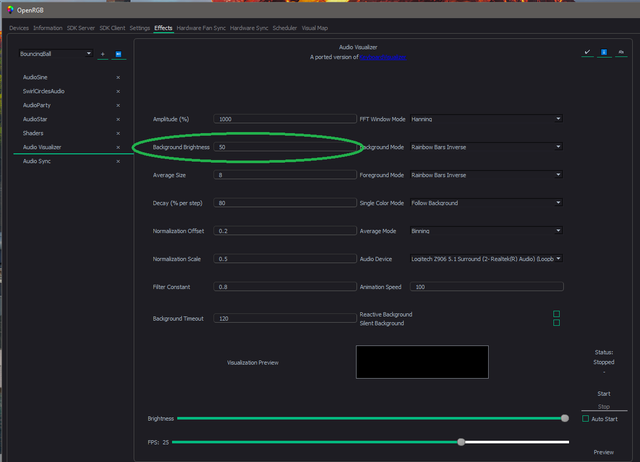
Task: Switch to the Visual Map tab
Action: pyautogui.click(x=315, y=28)
